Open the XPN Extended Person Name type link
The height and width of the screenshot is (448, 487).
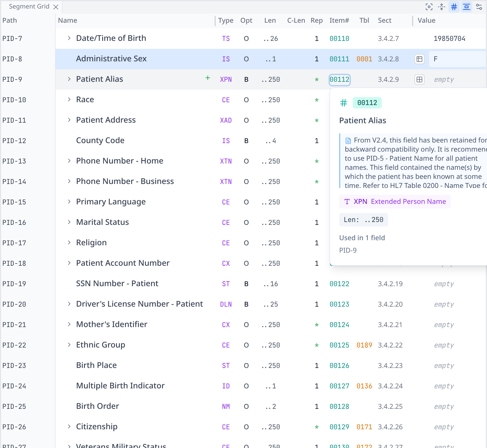pos(395,202)
